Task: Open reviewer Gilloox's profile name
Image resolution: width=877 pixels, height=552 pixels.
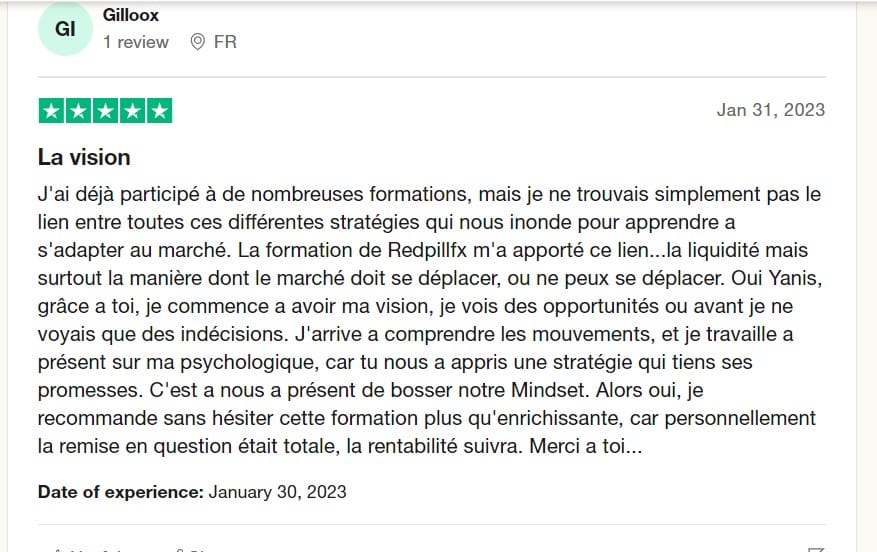Action: (x=131, y=15)
